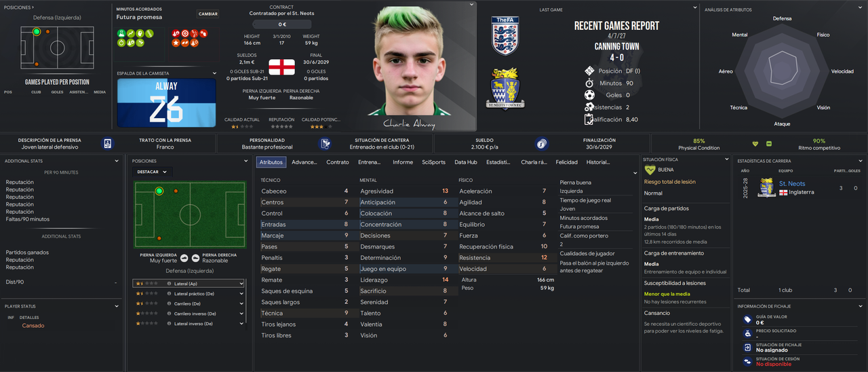Click the attribute analysis radar chart
868x372 pixels.
(781, 71)
